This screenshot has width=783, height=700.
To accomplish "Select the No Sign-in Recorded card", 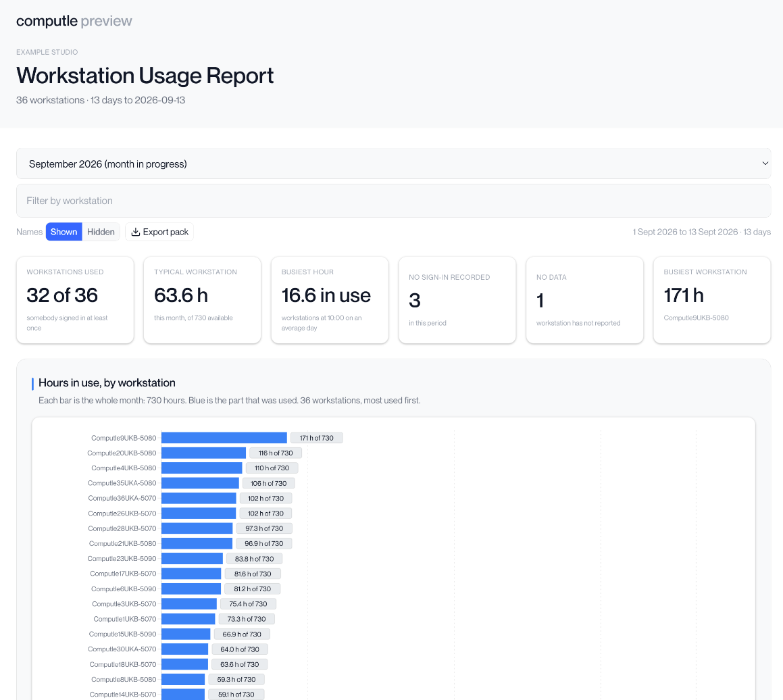I will coord(457,300).
